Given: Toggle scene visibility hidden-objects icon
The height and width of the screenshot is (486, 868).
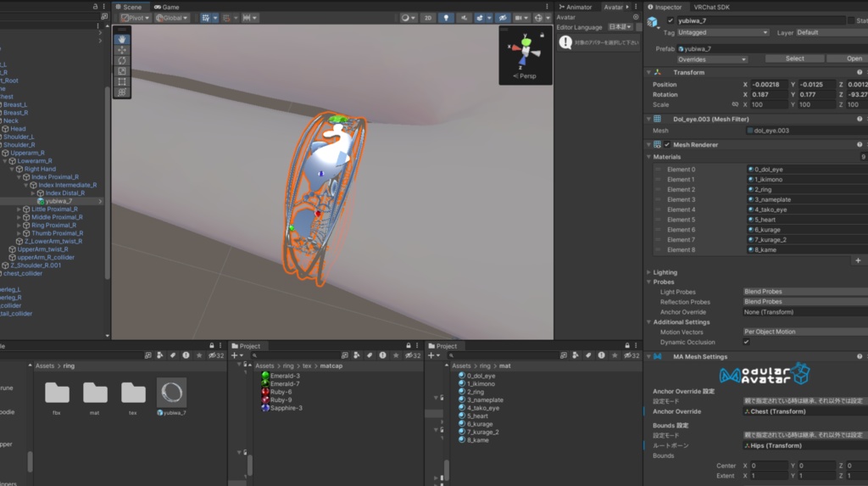Looking at the screenshot, I should click(503, 18).
